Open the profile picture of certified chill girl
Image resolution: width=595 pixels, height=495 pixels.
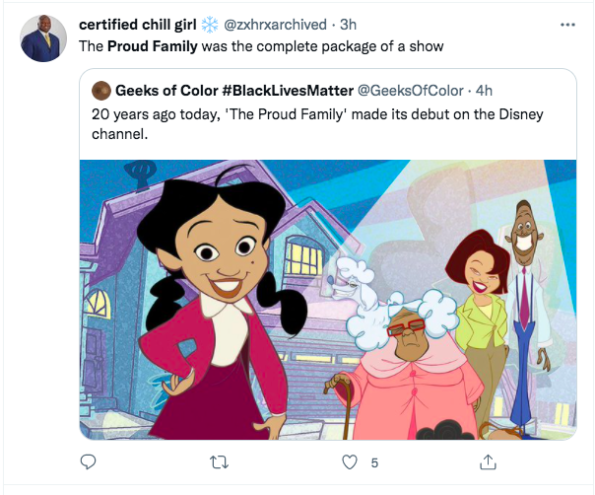tap(43, 38)
